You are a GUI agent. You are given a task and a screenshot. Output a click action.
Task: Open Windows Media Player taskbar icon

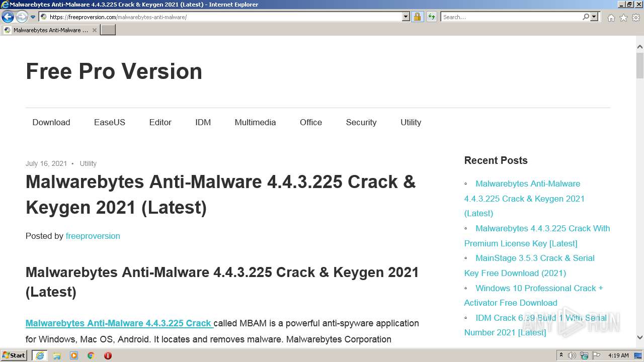[74, 355]
